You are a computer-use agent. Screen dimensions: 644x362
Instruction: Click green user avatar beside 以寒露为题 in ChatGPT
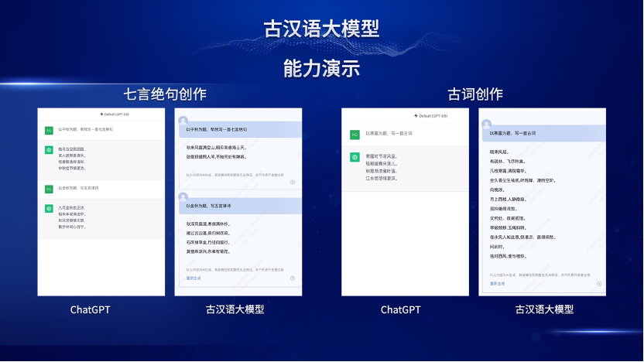pos(355,134)
